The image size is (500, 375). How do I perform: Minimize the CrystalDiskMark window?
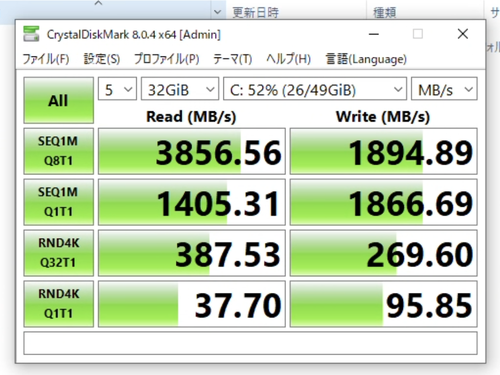[374, 34]
